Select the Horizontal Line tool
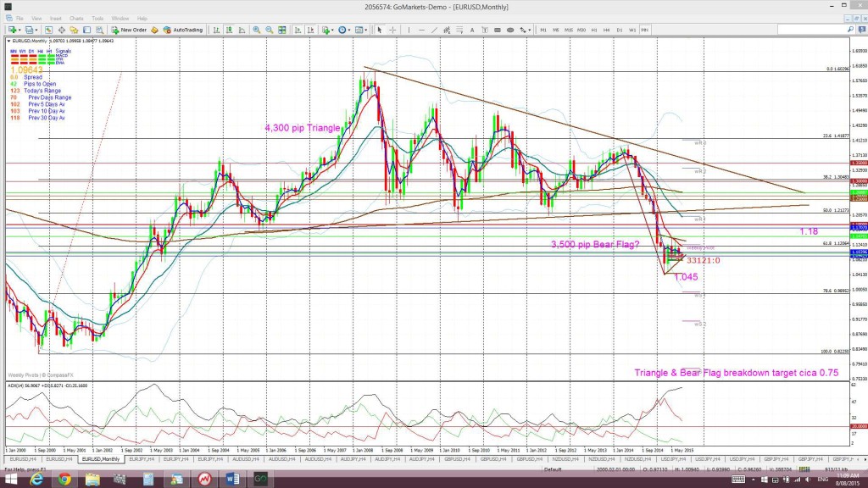 coord(422,30)
